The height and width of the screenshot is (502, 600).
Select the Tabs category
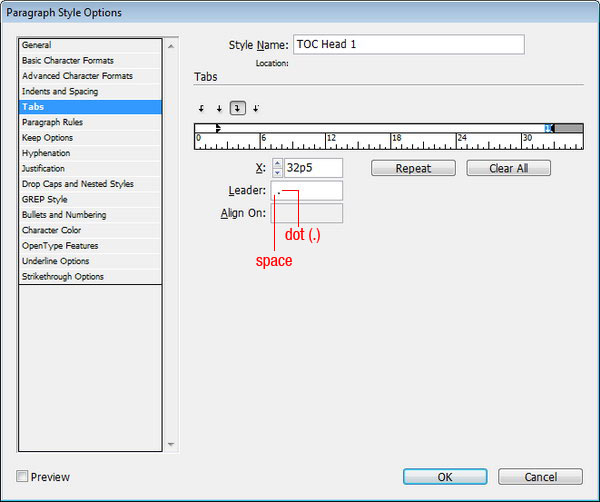[x=90, y=107]
